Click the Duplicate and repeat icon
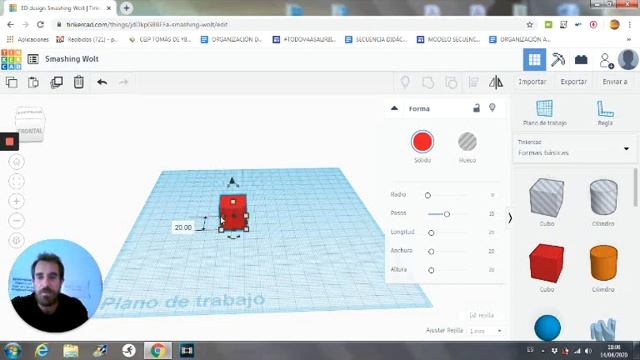The width and height of the screenshot is (640, 360). [x=56, y=82]
